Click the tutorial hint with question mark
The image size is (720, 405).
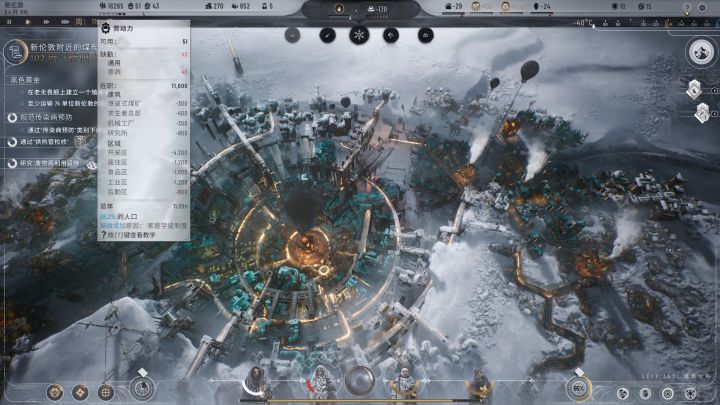128,235
